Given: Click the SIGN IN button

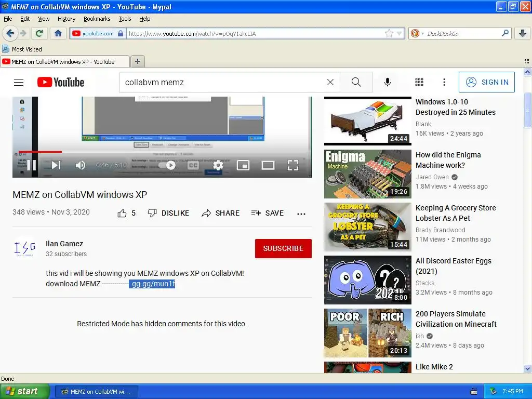Looking at the screenshot, I should coord(486,82).
